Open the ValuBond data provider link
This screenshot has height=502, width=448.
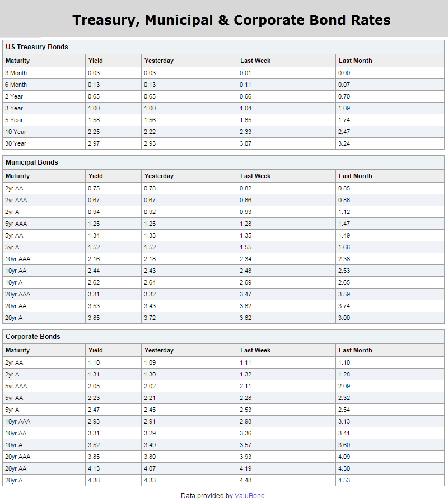point(250,496)
